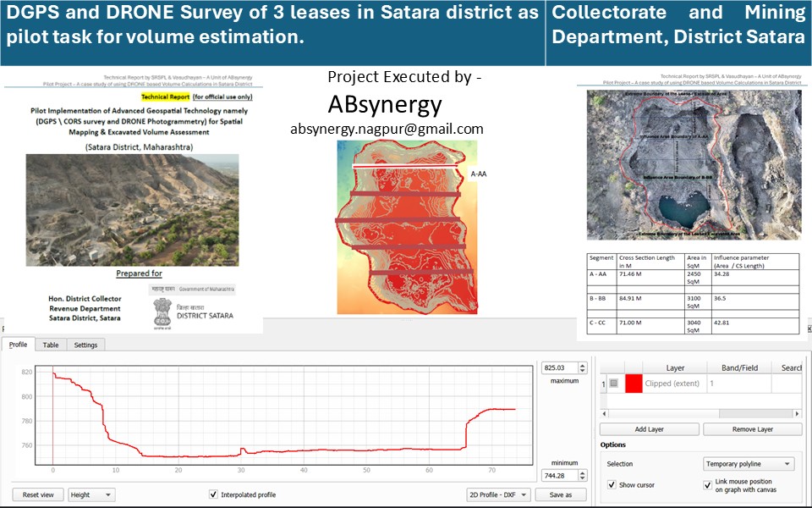
Task: Click the quarry hillside photo on the report cover
Action: click(x=133, y=210)
